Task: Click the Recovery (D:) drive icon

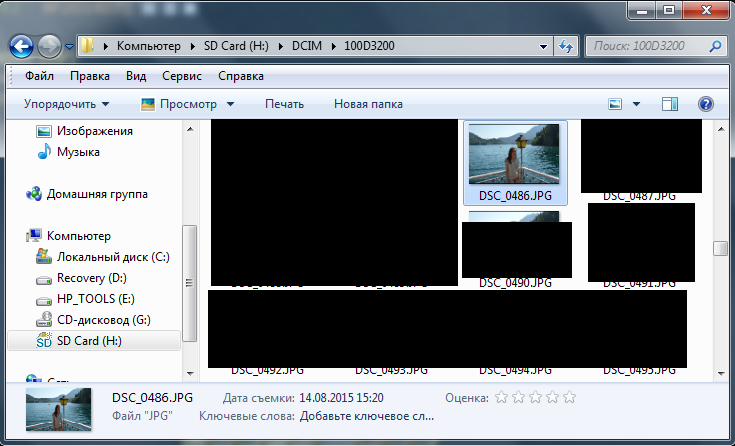Action: point(44,280)
